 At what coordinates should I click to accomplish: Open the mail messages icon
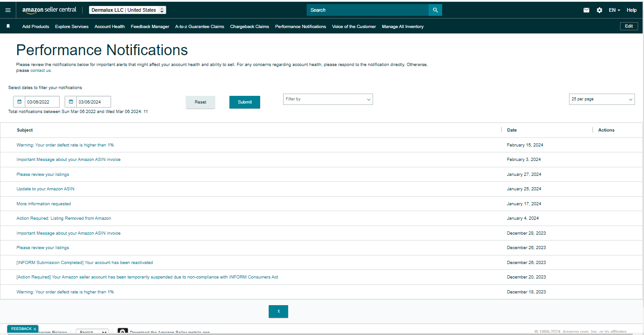(586, 10)
